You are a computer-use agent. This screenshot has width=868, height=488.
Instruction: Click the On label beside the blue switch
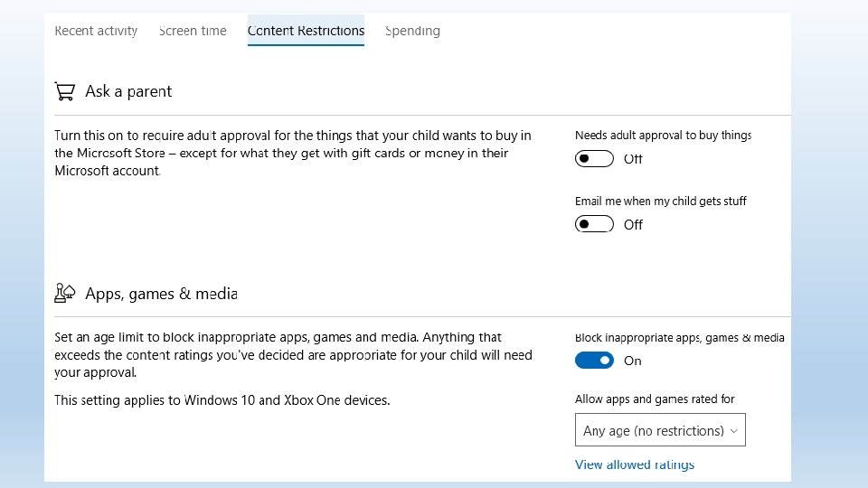pos(633,361)
